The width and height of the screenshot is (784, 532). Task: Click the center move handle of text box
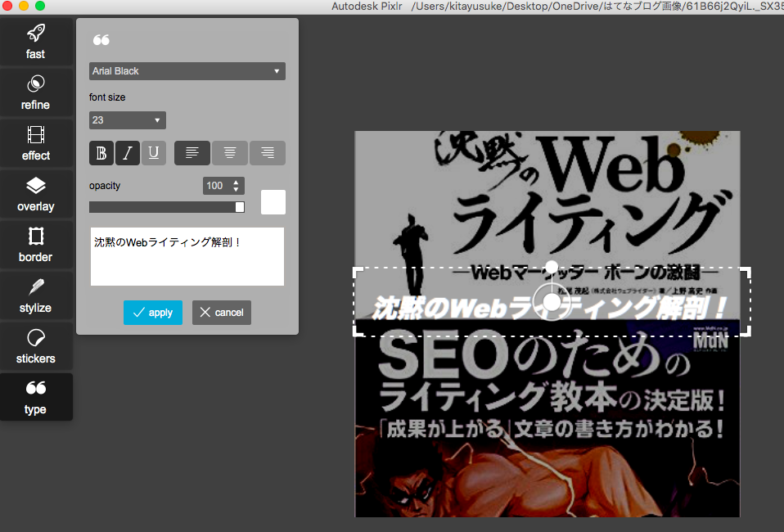point(552,301)
